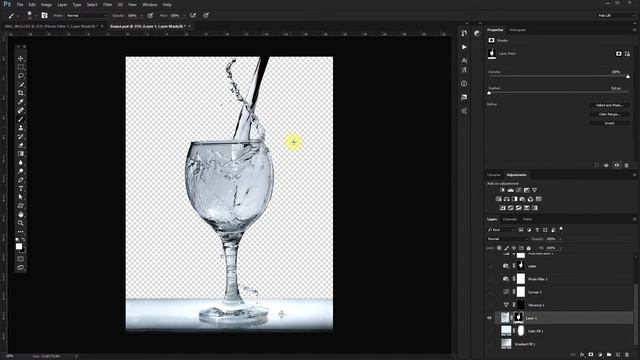Open the painting Mode dropdown
Viewport: 640px width, 360px height.
[87, 16]
